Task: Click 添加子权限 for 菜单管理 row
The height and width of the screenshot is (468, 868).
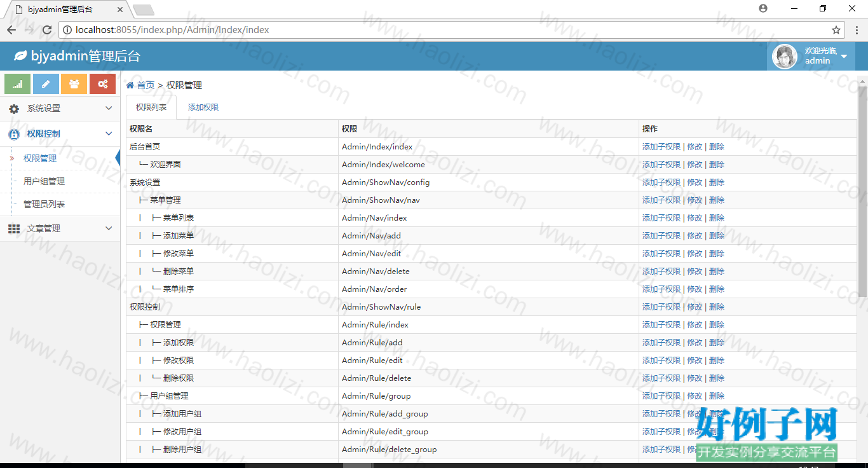Action: pyautogui.click(x=661, y=200)
